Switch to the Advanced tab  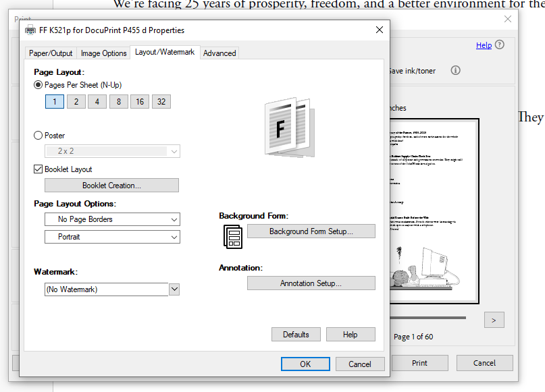click(x=219, y=53)
